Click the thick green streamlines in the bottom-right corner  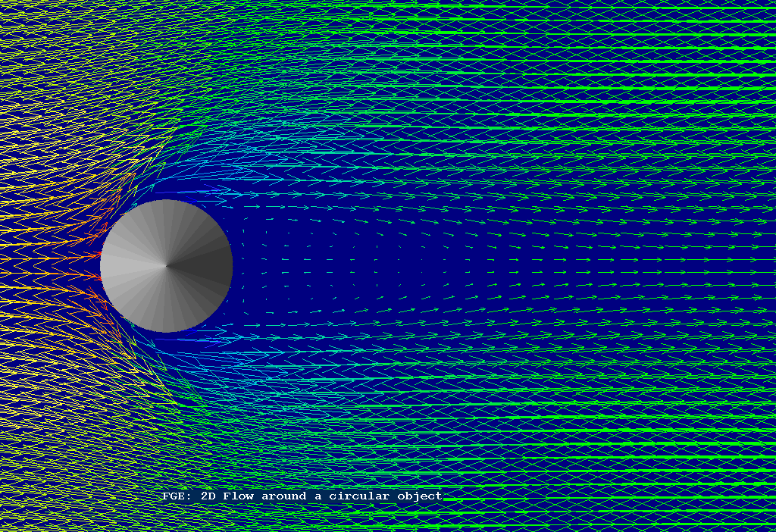point(682,485)
